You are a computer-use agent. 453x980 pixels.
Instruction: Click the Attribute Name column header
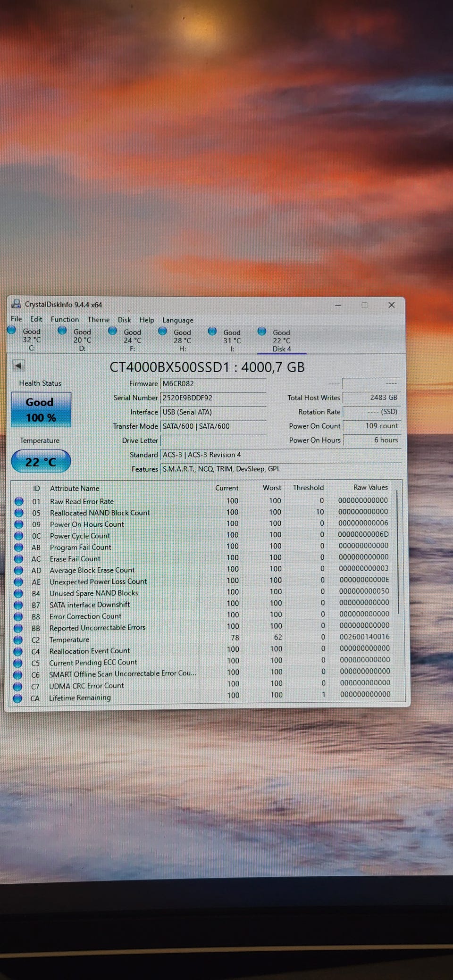click(75, 488)
